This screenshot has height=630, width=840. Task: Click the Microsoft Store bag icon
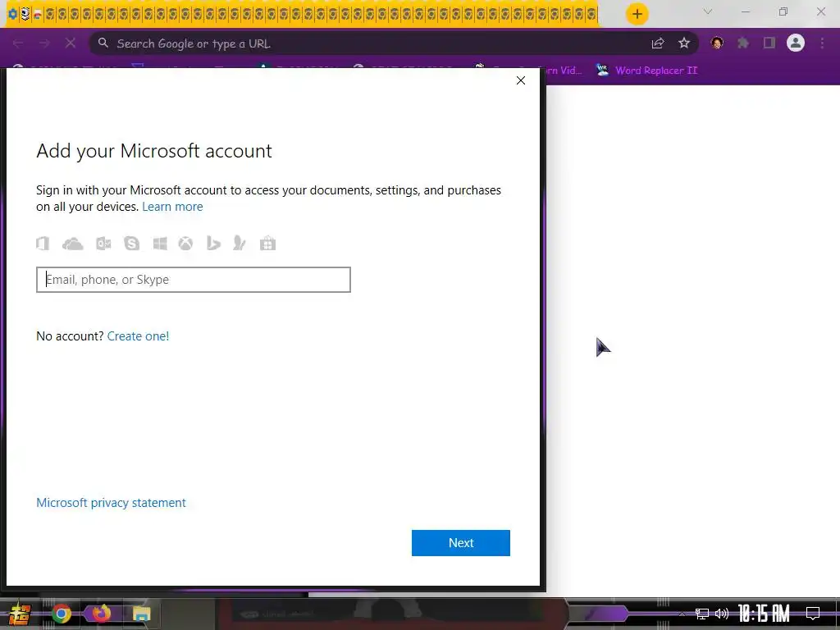pyautogui.click(x=268, y=244)
